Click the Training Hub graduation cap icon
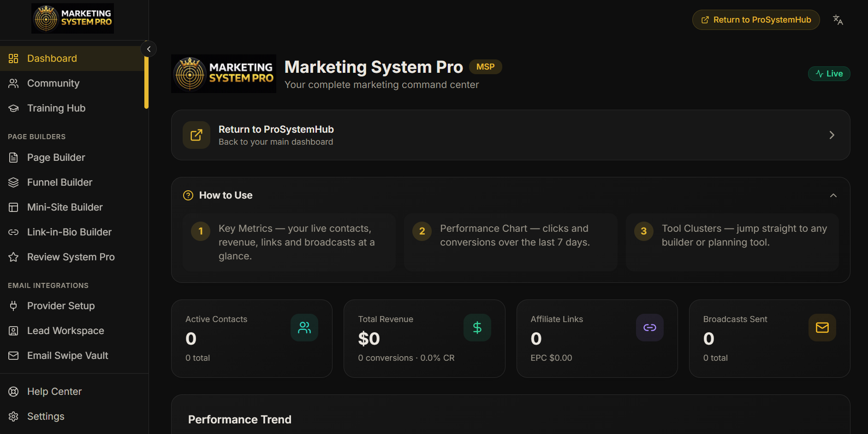The height and width of the screenshot is (434, 868). pyautogui.click(x=13, y=108)
